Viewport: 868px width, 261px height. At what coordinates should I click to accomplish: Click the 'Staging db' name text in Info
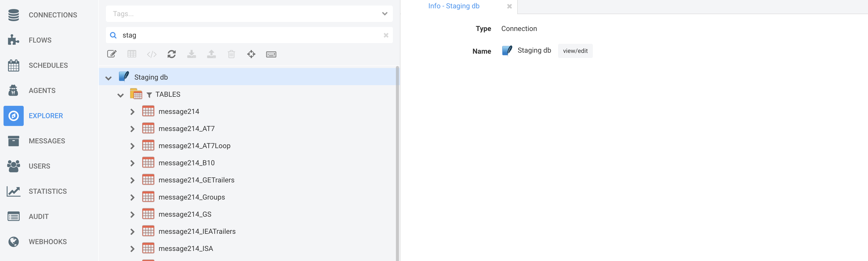point(534,51)
